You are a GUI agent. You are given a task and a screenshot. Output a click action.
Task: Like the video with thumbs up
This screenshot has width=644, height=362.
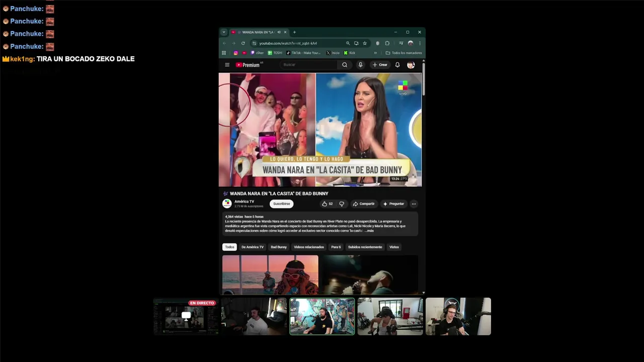point(327,204)
